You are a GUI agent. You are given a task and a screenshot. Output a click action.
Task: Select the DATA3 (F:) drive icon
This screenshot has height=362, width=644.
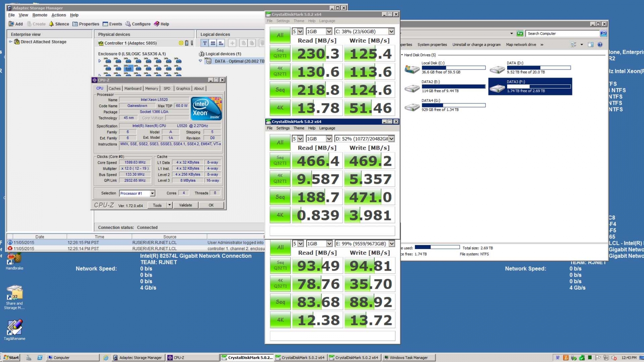click(497, 88)
